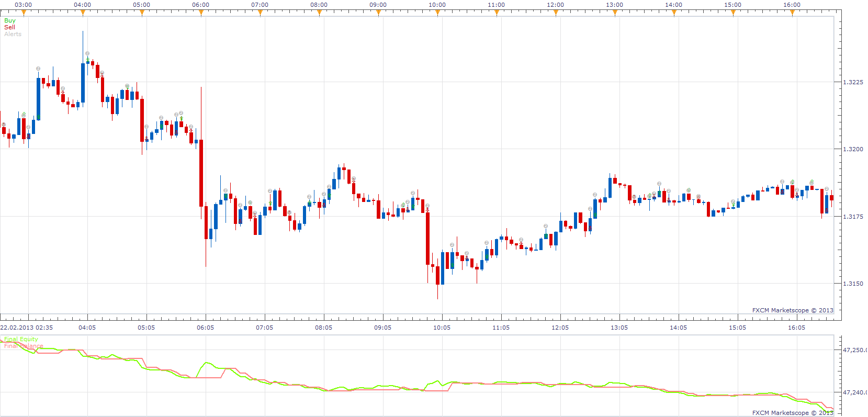
Task: Click the 10:05 bottom time label
Action: [x=442, y=328]
